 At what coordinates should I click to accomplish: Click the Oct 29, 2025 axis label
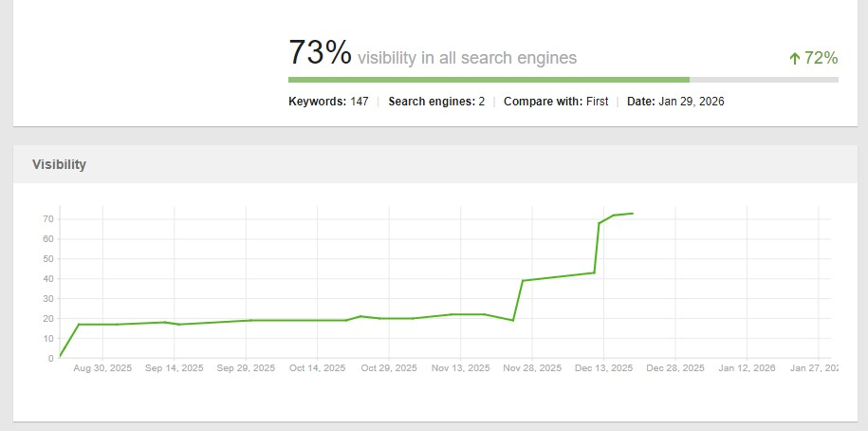tap(389, 367)
